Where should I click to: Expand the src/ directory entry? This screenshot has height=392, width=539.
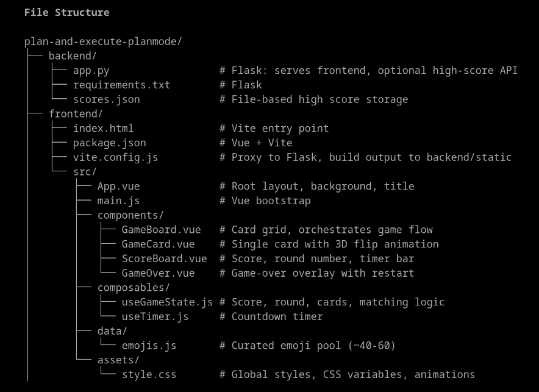click(x=85, y=172)
